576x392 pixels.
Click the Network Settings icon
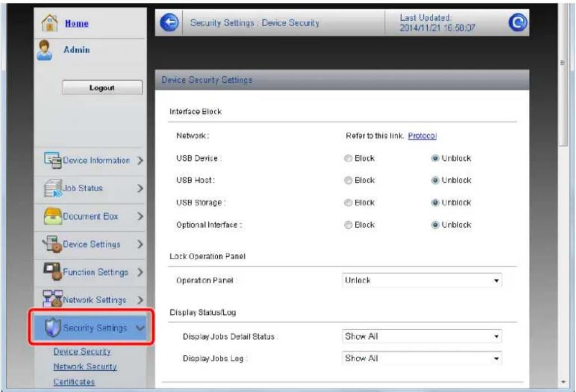[53, 299]
